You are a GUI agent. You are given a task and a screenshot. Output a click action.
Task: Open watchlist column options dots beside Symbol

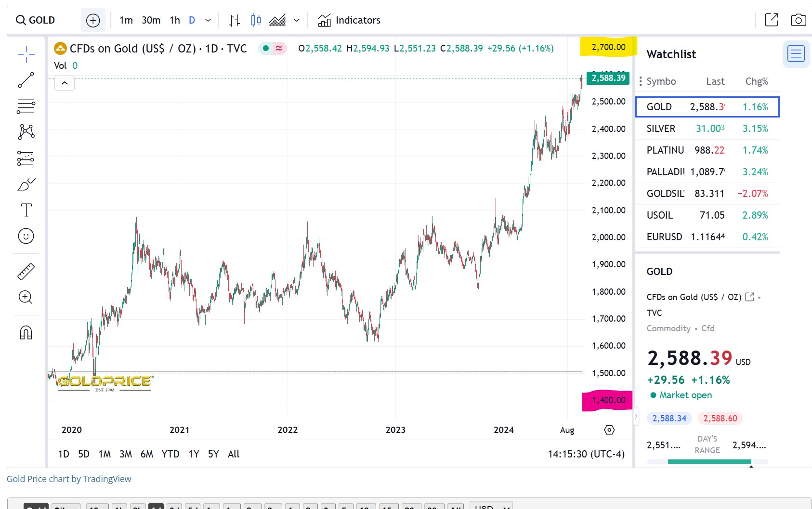(641, 81)
